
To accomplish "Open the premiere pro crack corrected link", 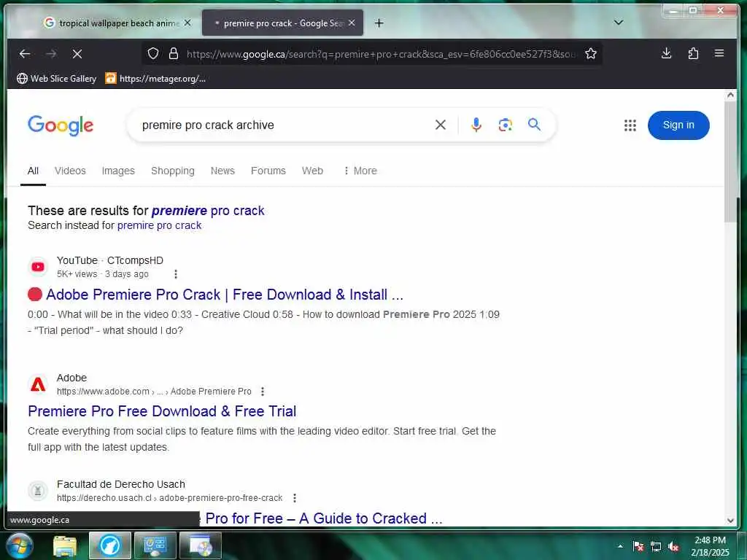I will point(208,211).
